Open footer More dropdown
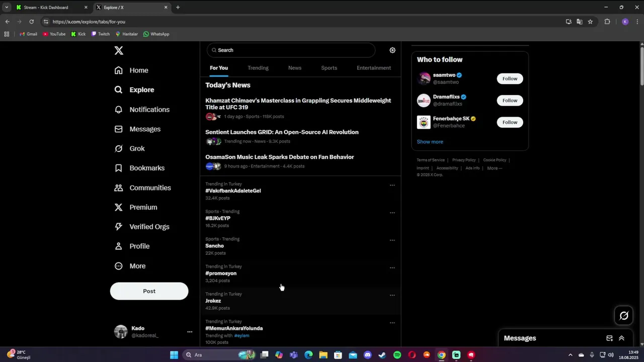This screenshot has height=362, width=644. 495,168
